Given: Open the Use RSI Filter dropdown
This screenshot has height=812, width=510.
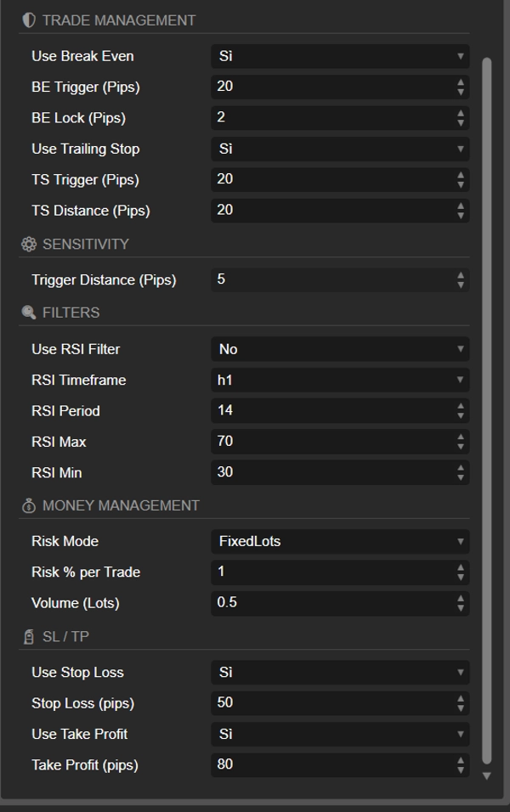Looking at the screenshot, I should coord(339,349).
